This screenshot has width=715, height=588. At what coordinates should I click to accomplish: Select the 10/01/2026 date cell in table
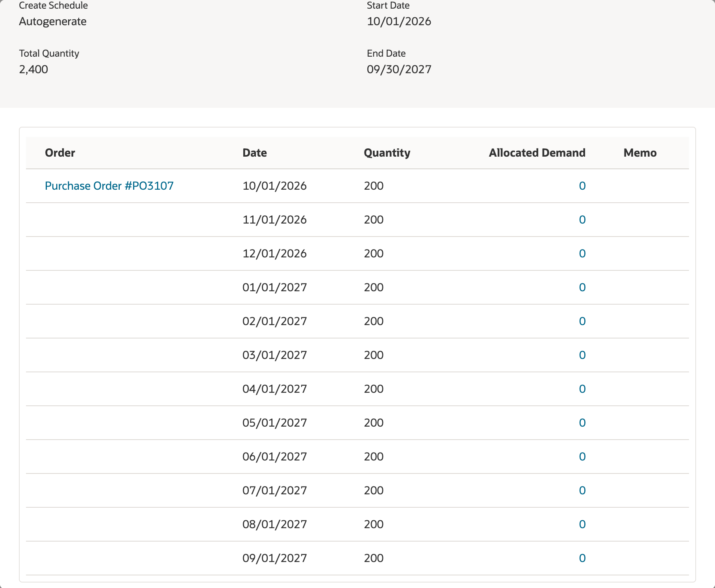tap(274, 186)
